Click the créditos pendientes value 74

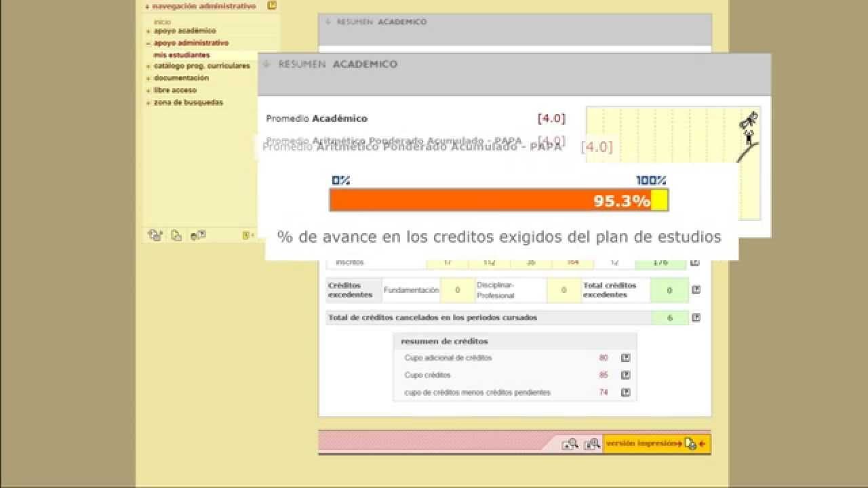(x=604, y=392)
